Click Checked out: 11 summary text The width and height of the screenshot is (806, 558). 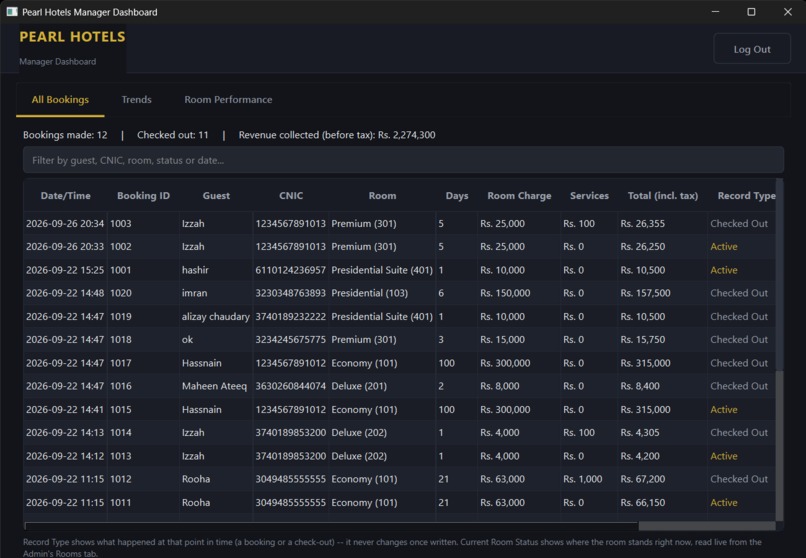[x=173, y=135]
